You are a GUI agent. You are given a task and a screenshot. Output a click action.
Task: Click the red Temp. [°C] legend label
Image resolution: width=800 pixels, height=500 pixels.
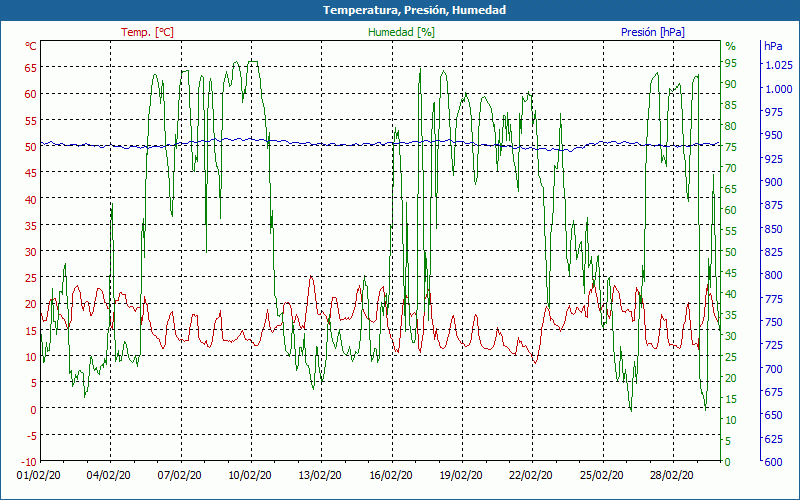[147, 32]
